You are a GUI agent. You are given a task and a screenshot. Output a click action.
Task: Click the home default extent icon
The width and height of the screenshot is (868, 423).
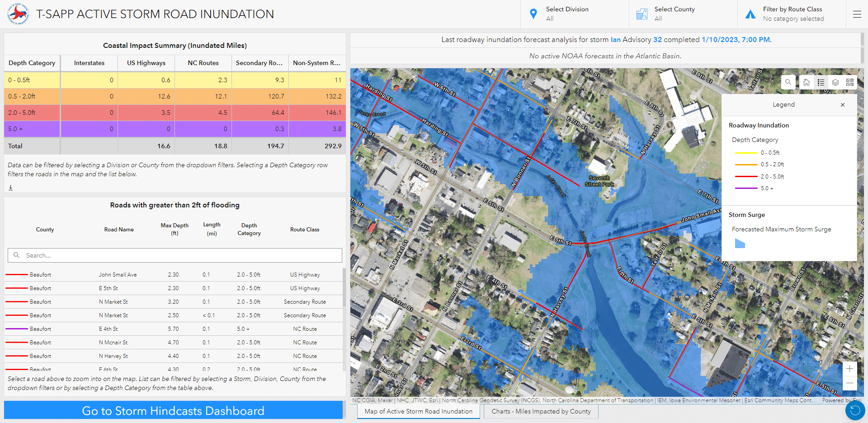pos(807,82)
